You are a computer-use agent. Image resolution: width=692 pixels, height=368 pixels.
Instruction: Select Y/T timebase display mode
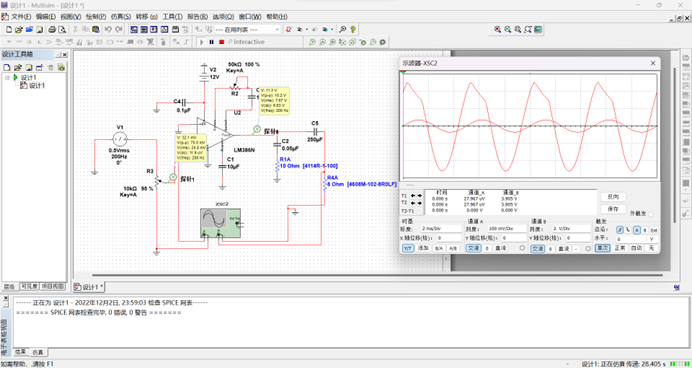tap(407, 248)
